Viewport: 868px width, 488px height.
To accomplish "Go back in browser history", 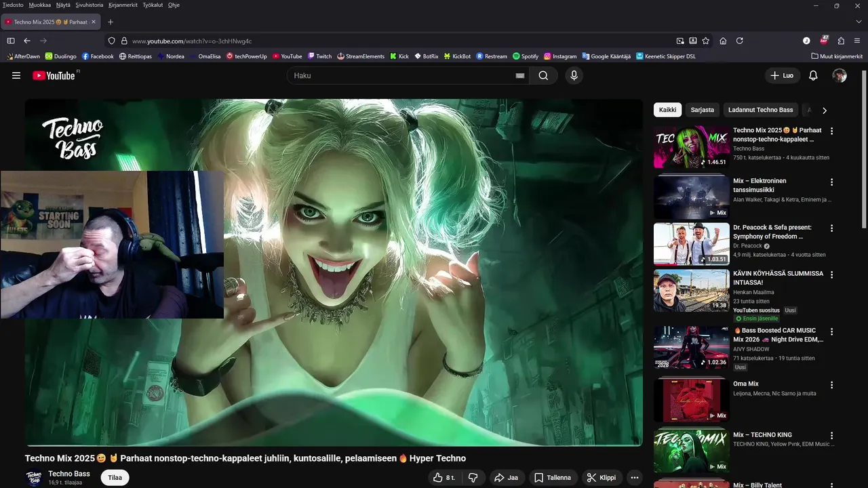I will [27, 41].
